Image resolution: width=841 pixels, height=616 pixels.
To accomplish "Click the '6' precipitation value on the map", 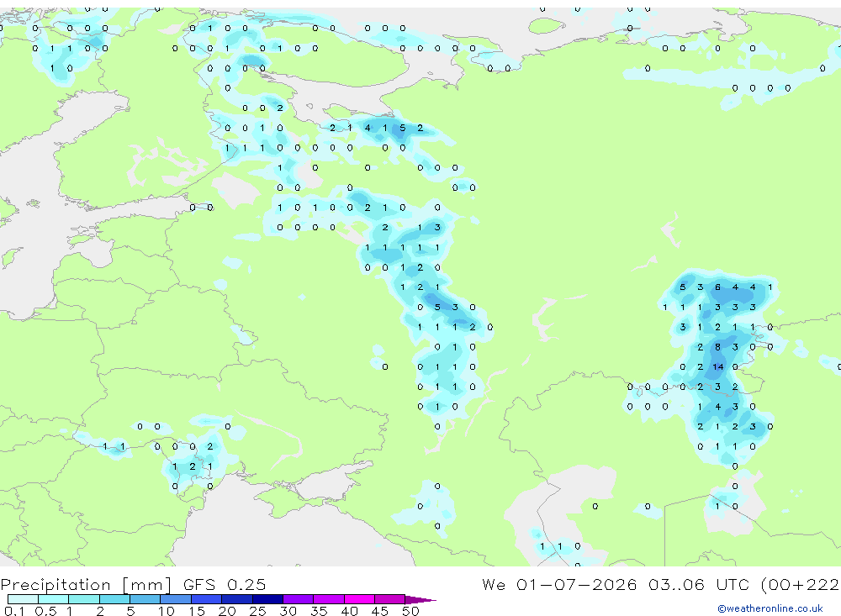I will click(717, 287).
